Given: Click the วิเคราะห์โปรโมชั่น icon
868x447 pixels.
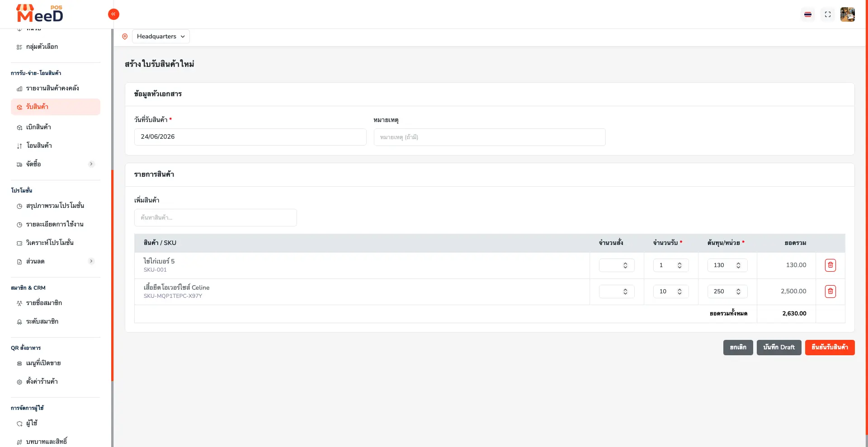Looking at the screenshot, I should click(19, 243).
